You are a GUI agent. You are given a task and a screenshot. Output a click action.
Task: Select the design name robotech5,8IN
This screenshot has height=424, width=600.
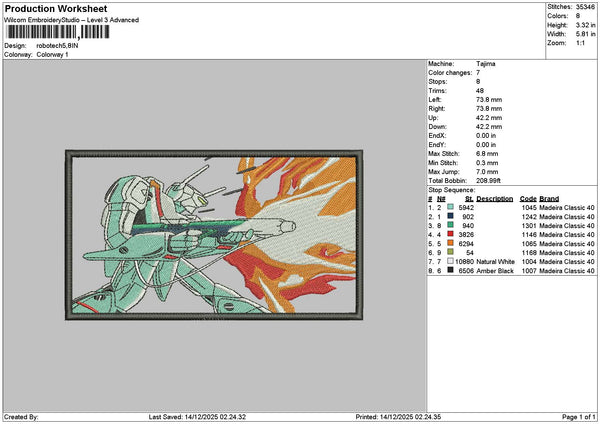(56, 45)
